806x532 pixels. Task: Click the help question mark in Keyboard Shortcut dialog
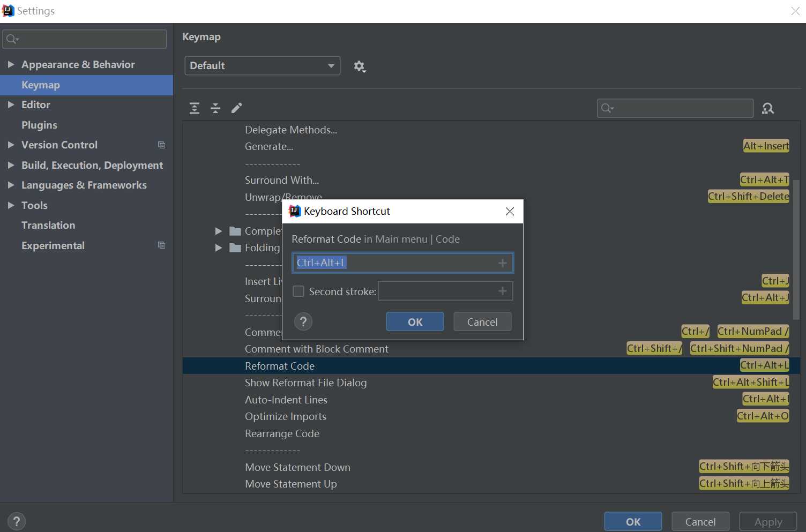[303, 321]
